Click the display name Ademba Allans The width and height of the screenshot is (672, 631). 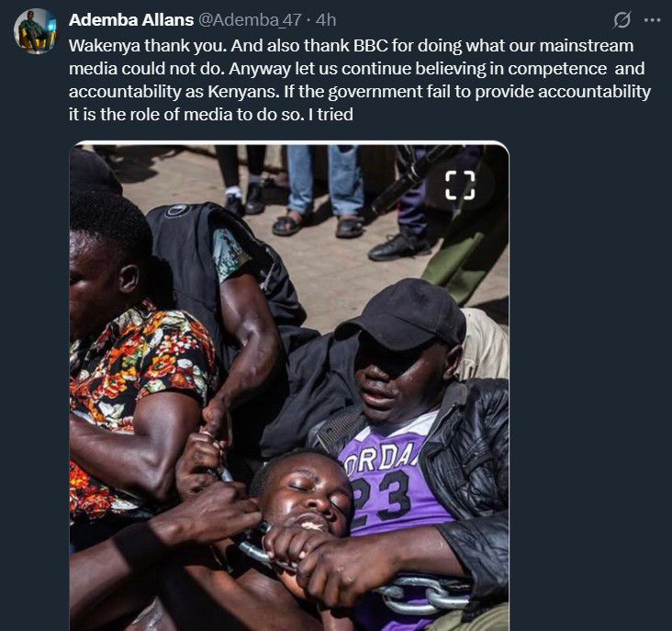131,20
